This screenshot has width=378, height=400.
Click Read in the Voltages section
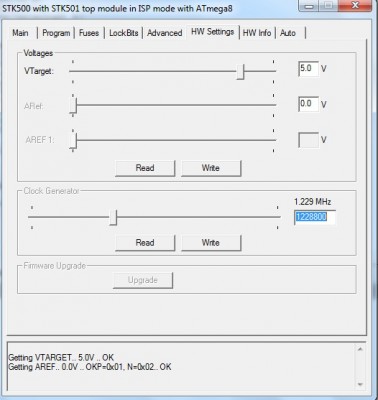point(145,168)
